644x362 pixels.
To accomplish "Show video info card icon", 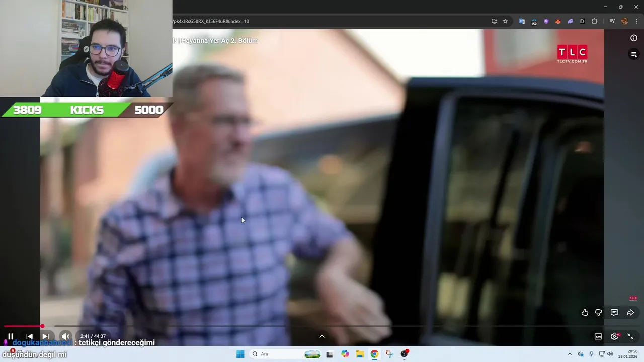I will (634, 38).
